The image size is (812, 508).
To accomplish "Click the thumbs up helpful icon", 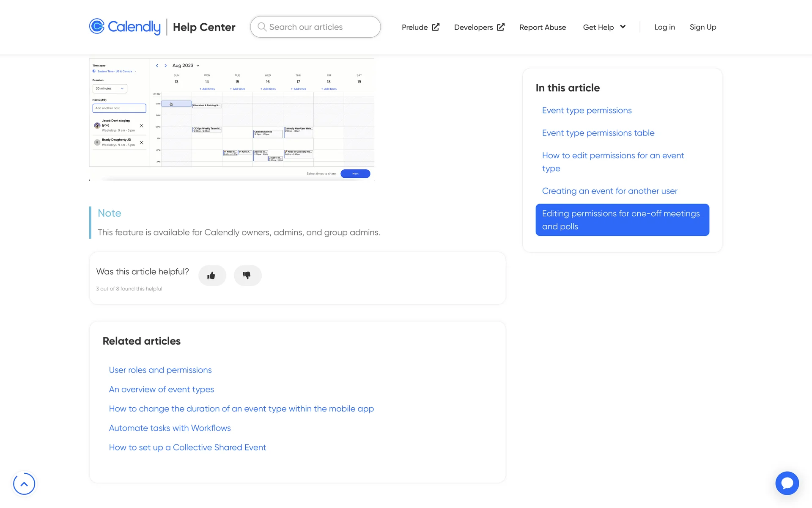I will pos(211,276).
